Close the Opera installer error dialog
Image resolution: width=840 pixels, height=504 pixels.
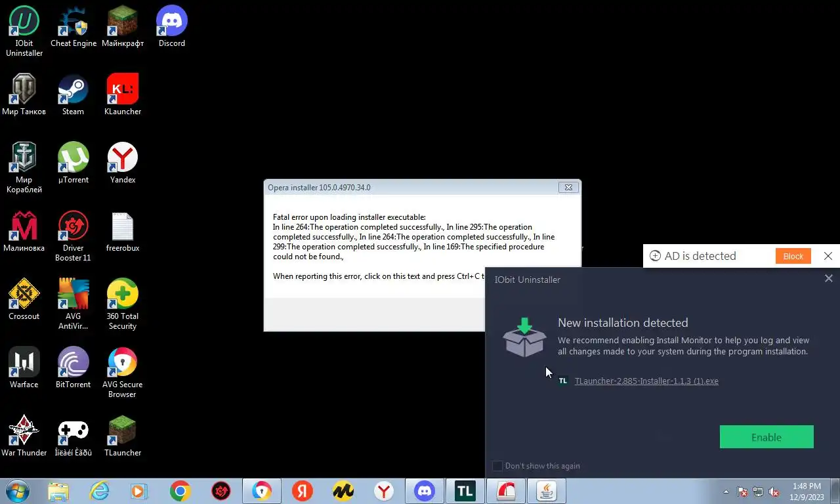(569, 187)
